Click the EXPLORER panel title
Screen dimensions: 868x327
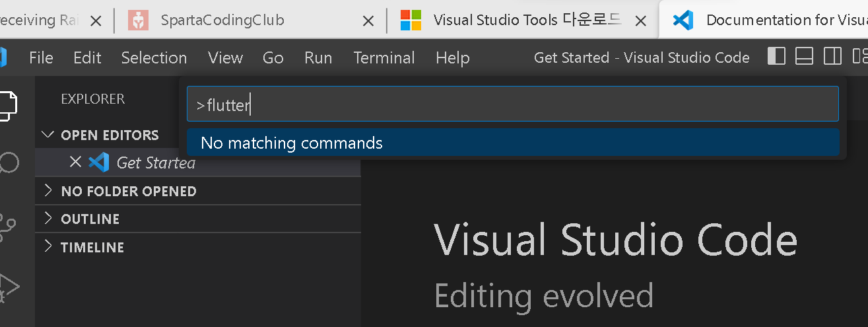(x=92, y=99)
